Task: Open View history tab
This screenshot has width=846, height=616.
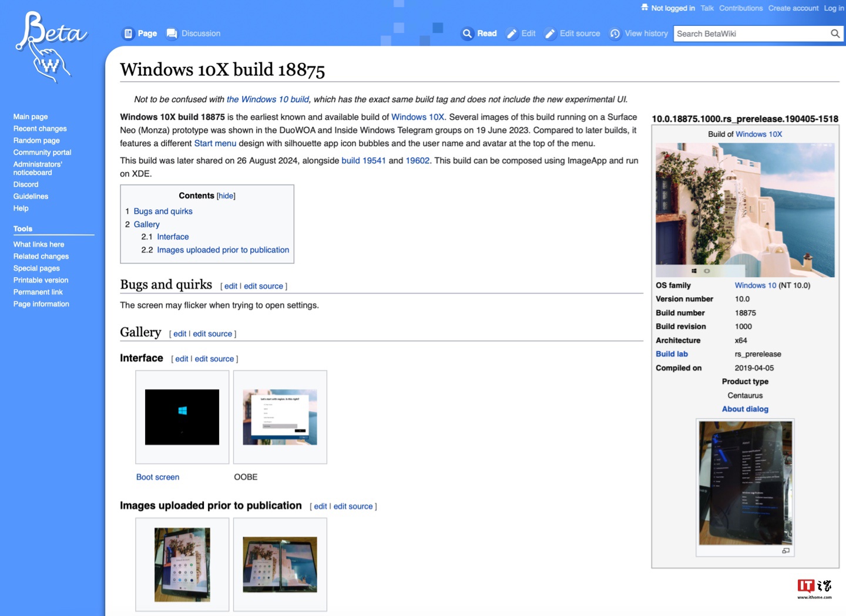Action: 646,33
